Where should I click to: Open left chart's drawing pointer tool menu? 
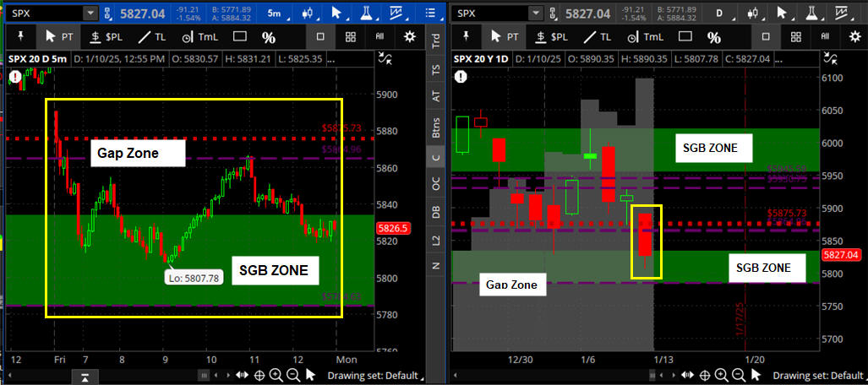336,12
